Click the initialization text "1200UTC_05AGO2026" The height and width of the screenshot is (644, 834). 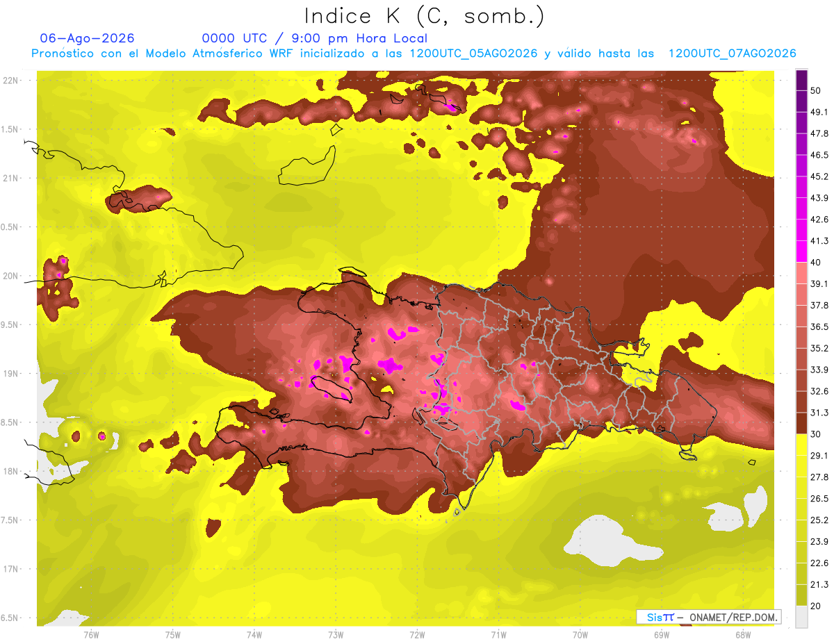point(473,53)
